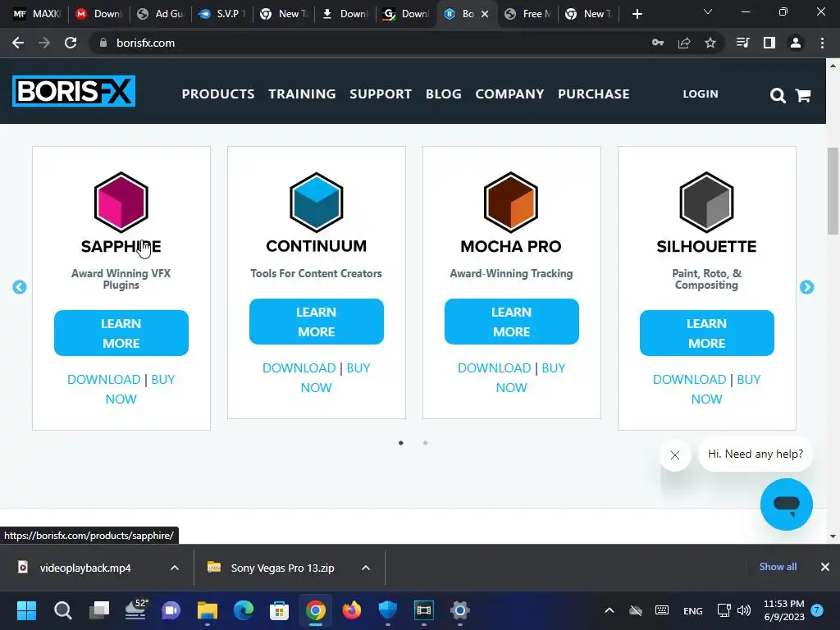Click Show all downloads

point(778,567)
